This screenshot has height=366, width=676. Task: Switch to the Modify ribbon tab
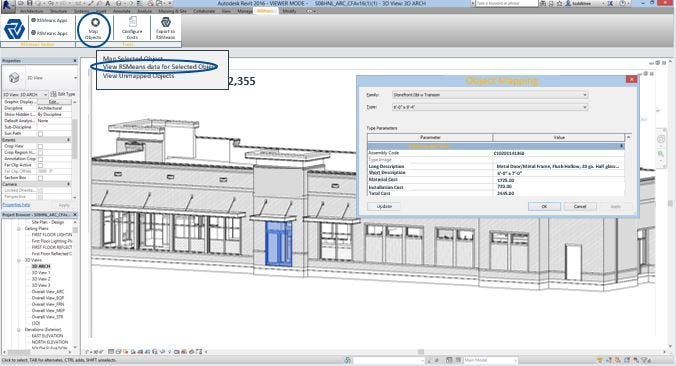(289, 11)
